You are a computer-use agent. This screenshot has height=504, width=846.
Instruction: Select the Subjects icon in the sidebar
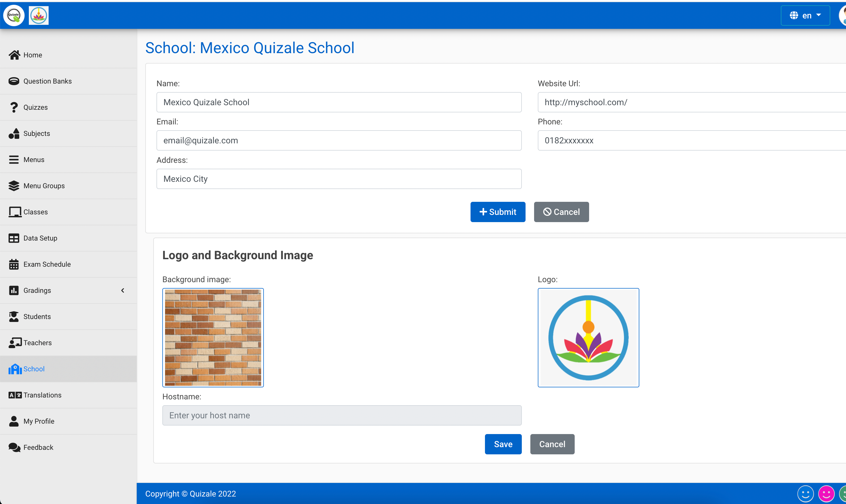tap(14, 133)
